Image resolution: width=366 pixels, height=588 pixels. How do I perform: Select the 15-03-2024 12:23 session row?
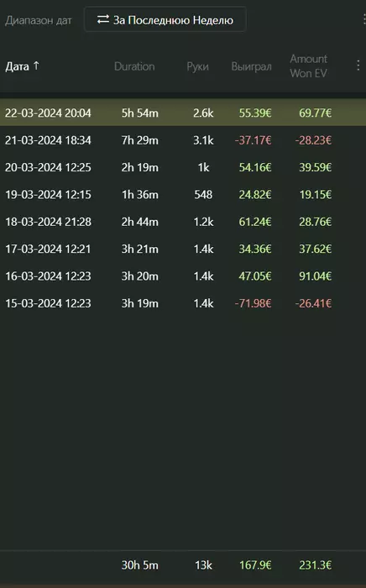click(x=183, y=303)
